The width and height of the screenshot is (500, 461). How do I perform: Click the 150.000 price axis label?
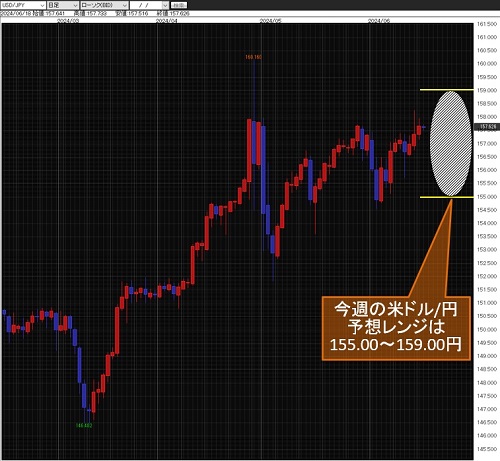(x=487, y=329)
